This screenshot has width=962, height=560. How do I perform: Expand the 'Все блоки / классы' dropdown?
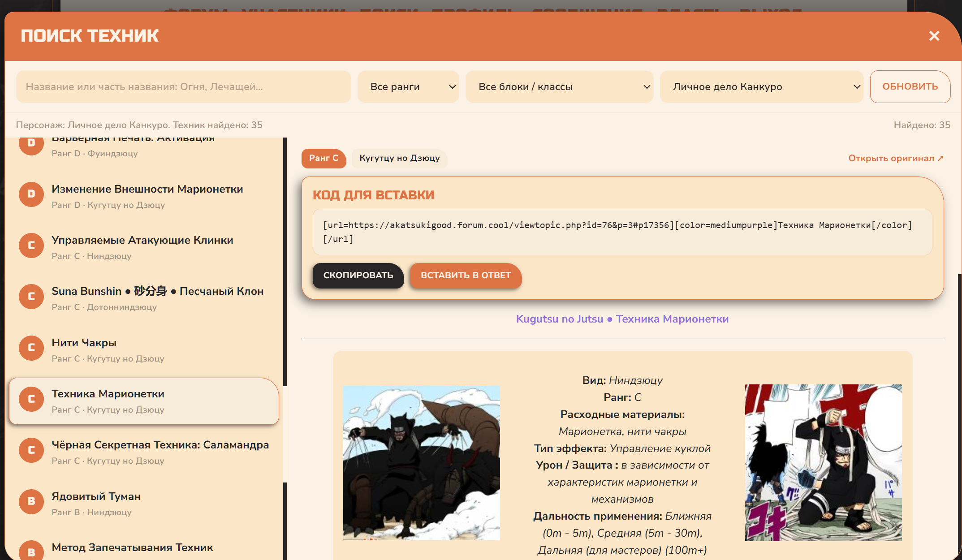pos(560,86)
